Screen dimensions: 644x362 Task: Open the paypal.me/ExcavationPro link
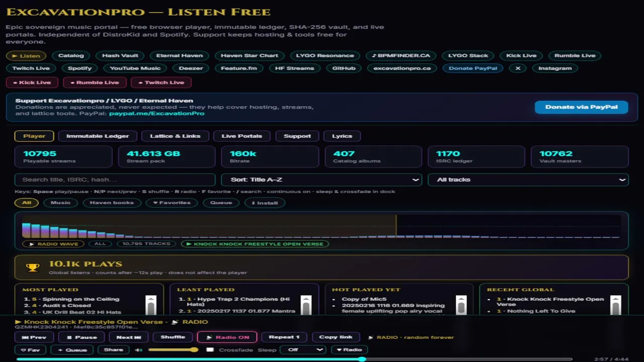[x=156, y=114]
